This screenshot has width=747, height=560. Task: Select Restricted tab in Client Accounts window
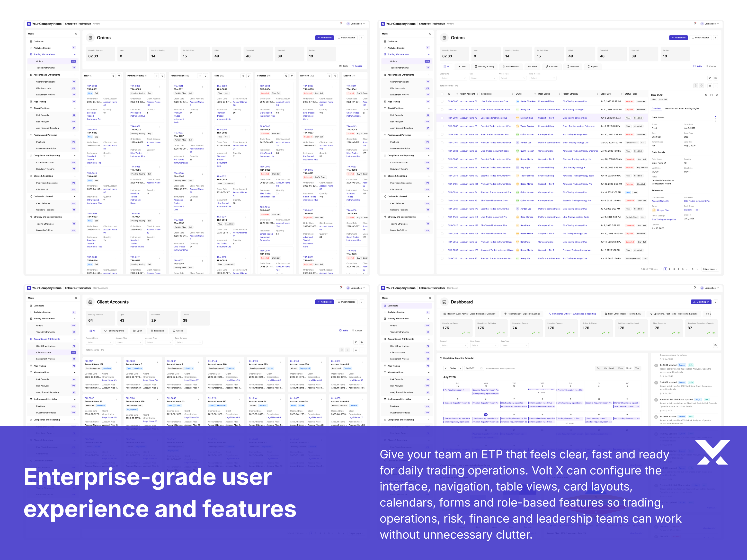pyautogui.click(x=157, y=331)
